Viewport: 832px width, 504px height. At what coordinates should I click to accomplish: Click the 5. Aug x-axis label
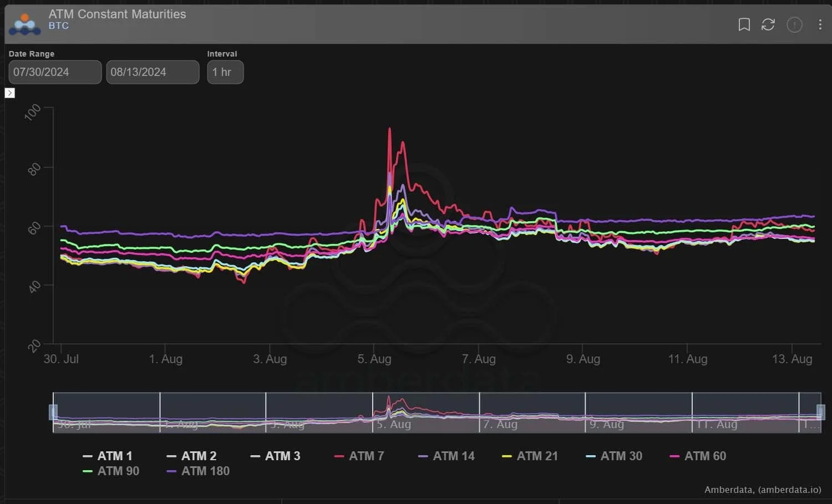[374, 359]
